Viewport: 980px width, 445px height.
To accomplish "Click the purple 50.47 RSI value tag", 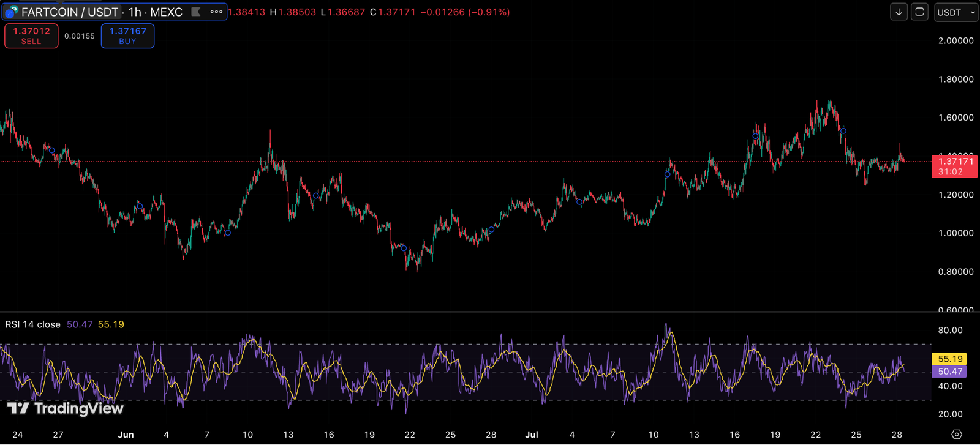I will pyautogui.click(x=949, y=372).
